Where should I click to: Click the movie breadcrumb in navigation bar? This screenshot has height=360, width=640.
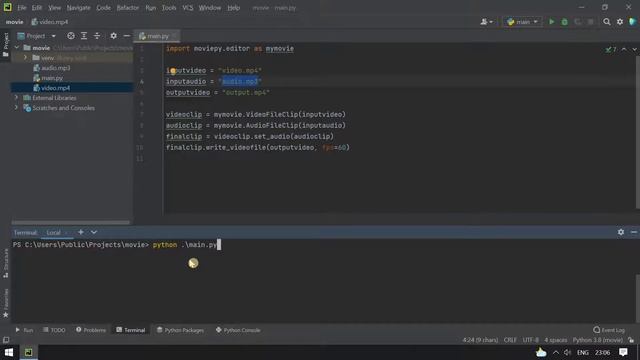[14, 22]
